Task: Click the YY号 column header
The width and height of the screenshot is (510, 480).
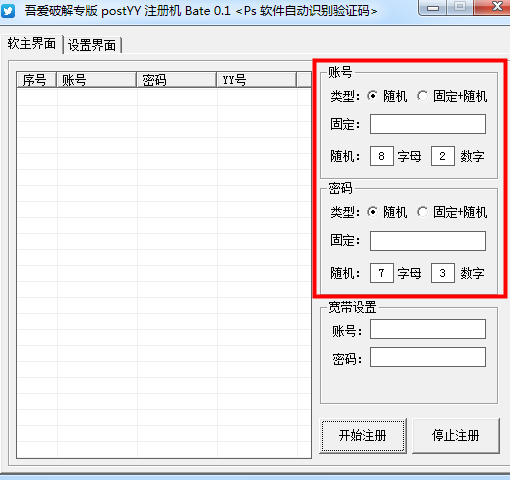Action: point(256,80)
